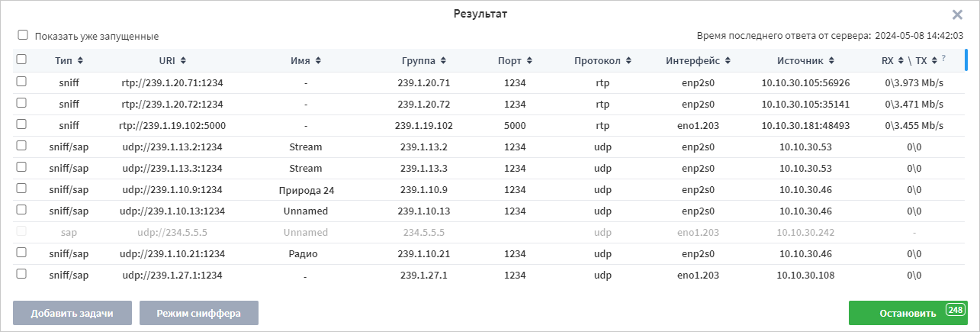Viewport: 980px width, 332px height.
Task: Enable 'Показать уже запущенные' checkbox
Action: [23, 35]
